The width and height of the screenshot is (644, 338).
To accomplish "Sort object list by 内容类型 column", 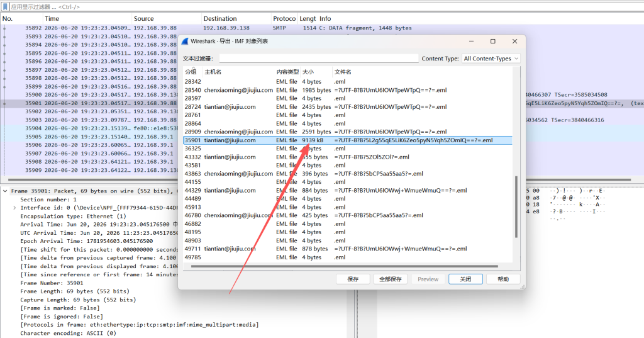I will [287, 72].
